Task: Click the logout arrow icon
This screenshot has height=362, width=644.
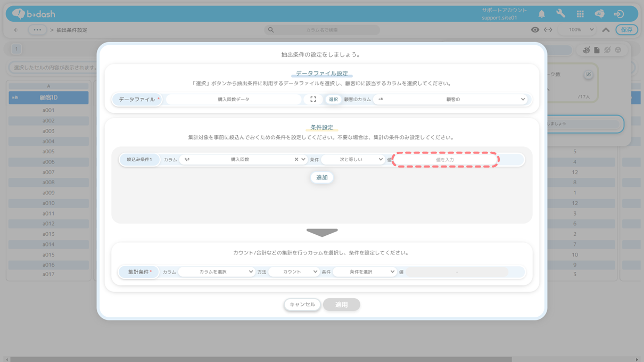Action: coord(618,14)
